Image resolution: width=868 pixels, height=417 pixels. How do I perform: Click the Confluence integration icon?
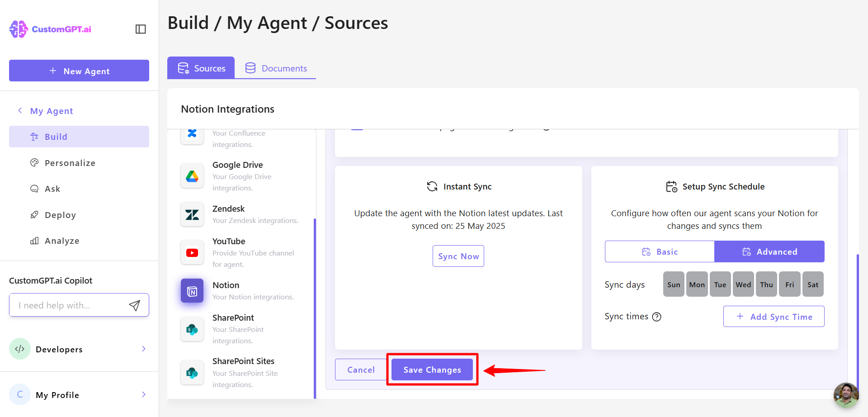192,134
